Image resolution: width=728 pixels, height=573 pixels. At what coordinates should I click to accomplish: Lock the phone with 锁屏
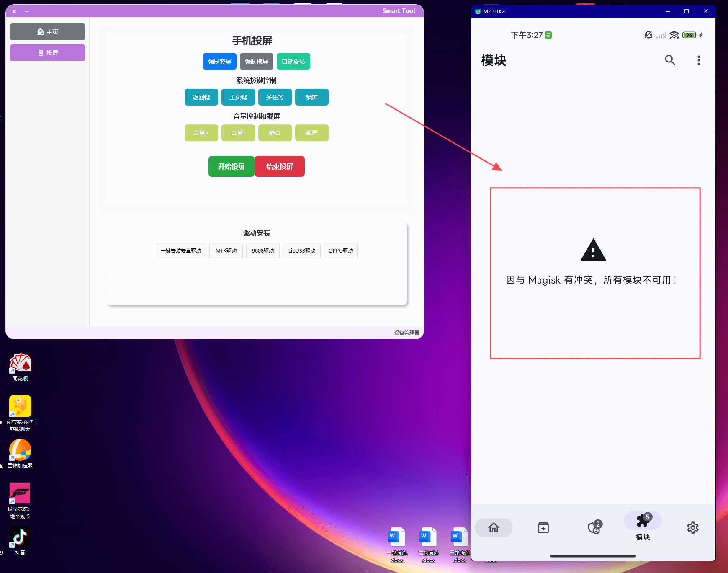coord(312,97)
